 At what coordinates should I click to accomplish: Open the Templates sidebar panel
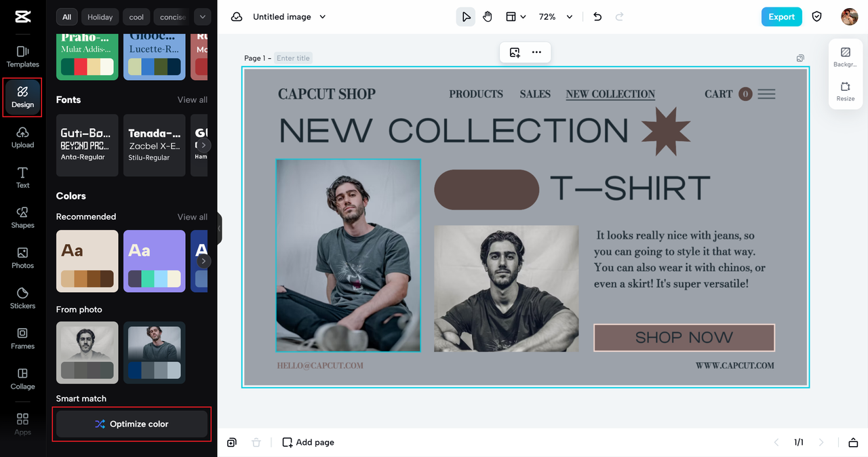tap(22, 57)
